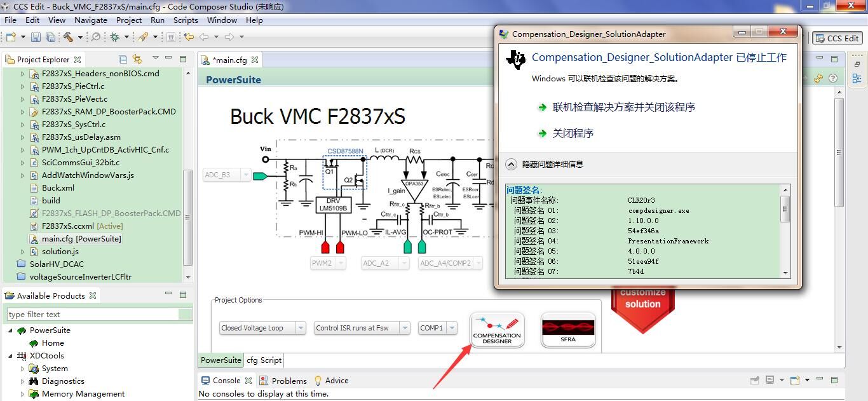
Task: Maximize the Console panel
Action: (834, 380)
